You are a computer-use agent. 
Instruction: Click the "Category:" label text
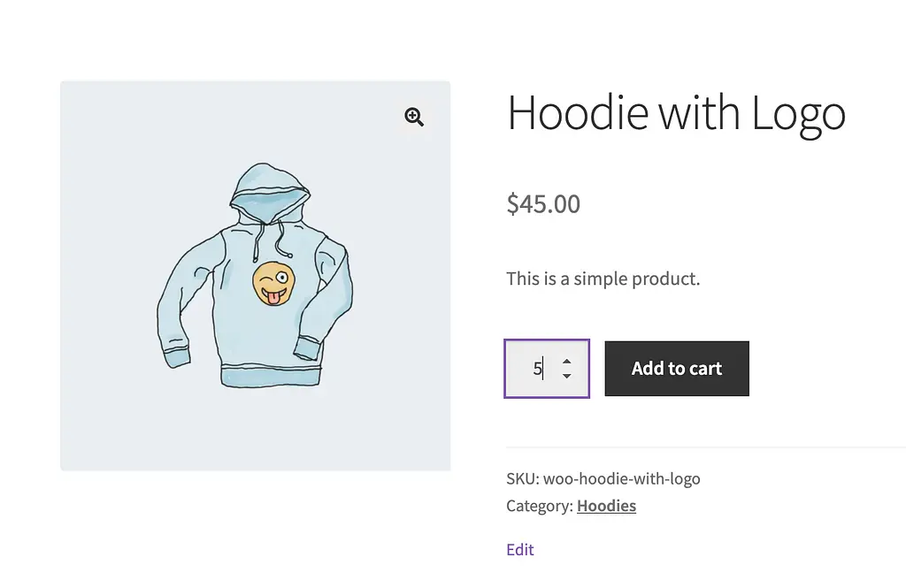click(x=539, y=506)
